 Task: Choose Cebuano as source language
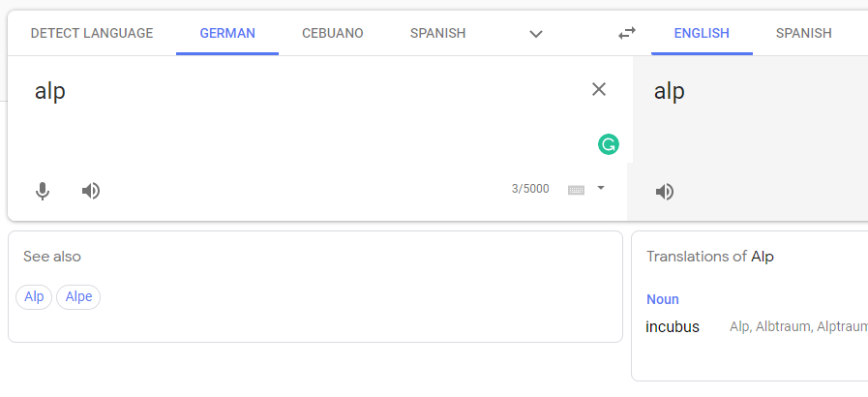click(x=333, y=33)
